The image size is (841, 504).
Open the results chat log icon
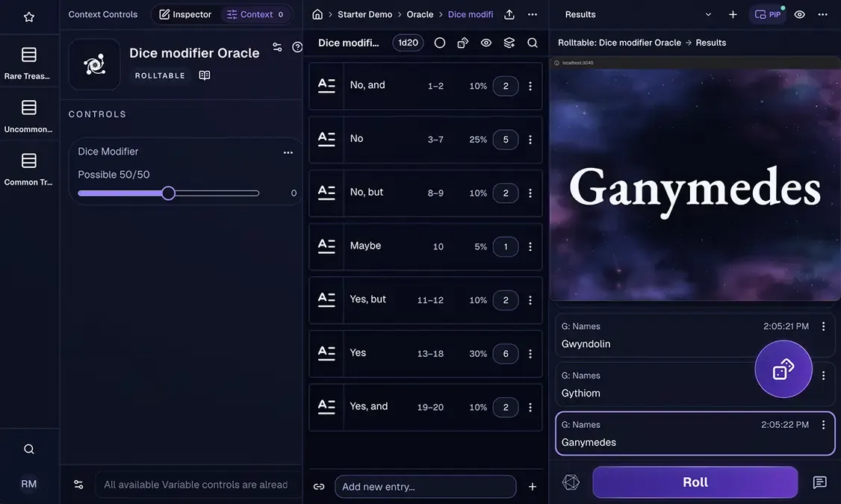tap(819, 482)
